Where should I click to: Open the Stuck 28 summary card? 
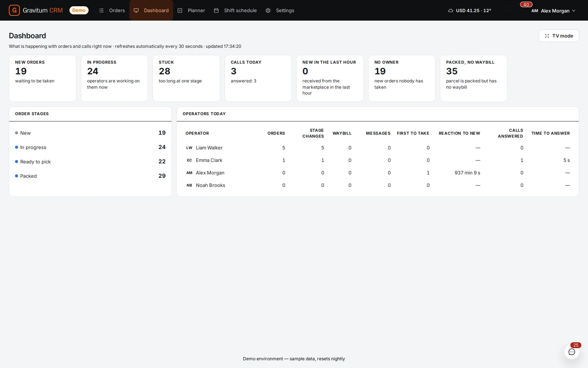pyautogui.click(x=186, y=78)
